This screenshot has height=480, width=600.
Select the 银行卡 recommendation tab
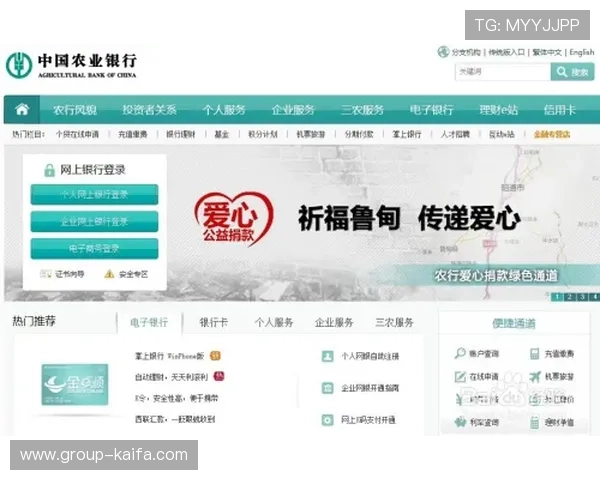214,323
